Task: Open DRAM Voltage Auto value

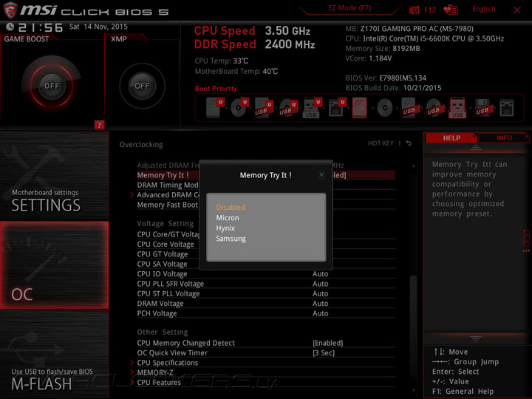Action: point(320,304)
